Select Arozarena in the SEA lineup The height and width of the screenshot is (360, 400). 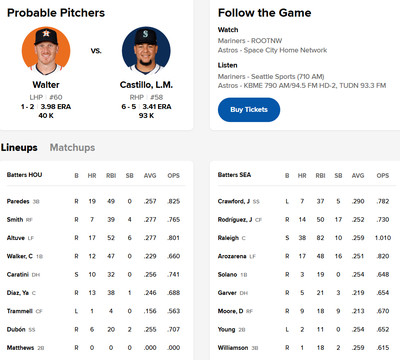pyautogui.click(x=232, y=256)
